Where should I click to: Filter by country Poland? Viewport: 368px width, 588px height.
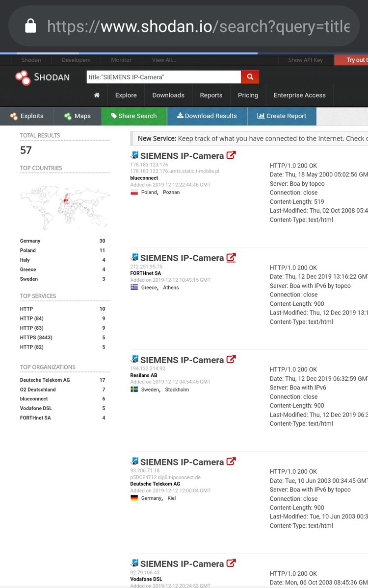[28, 250]
